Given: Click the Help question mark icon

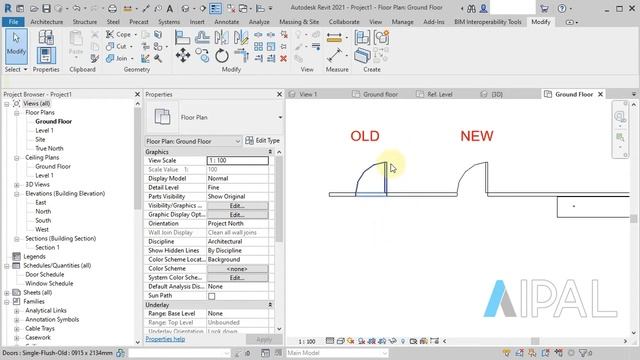Looking at the screenshot, I should pyautogui.click(x=562, y=8).
